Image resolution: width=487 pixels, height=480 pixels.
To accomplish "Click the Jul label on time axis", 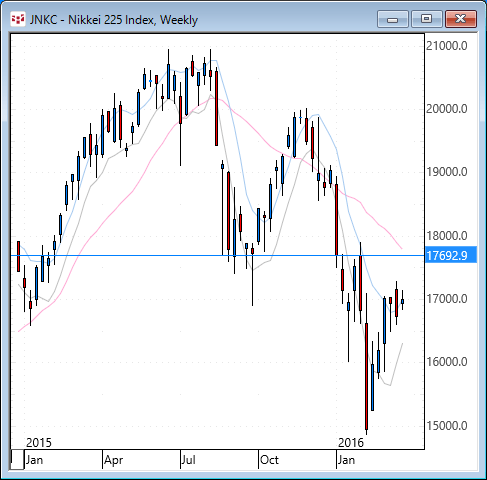I will 188,460.
